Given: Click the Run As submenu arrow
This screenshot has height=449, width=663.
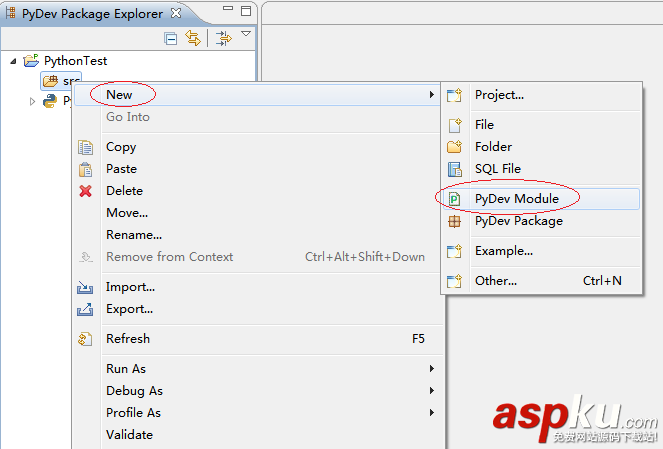Looking at the screenshot, I should coord(431,369).
